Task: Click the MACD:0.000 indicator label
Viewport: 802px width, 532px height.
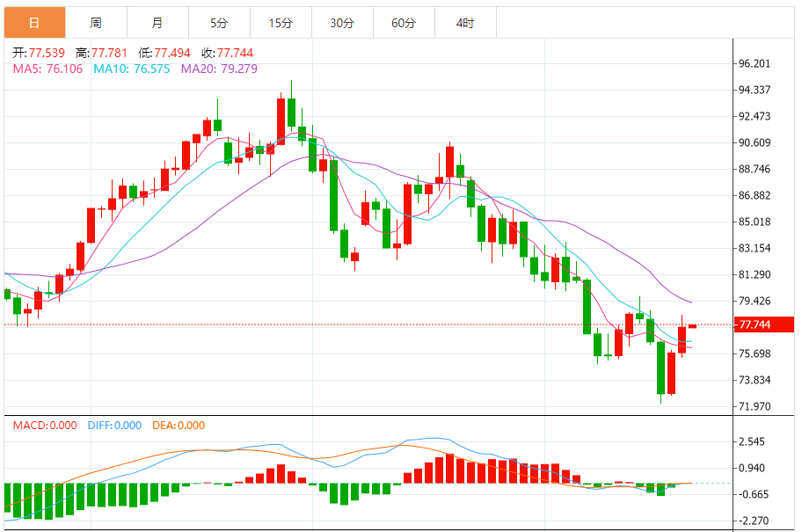Action: (45, 426)
